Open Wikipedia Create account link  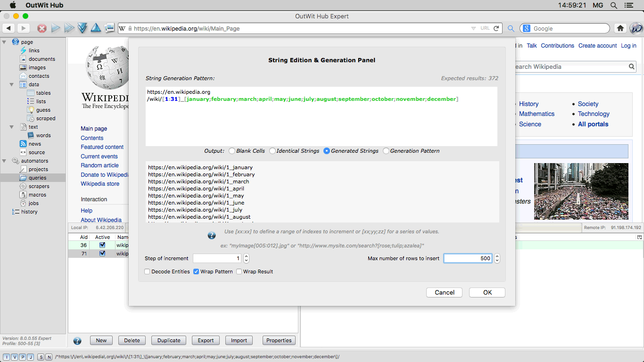(597, 46)
